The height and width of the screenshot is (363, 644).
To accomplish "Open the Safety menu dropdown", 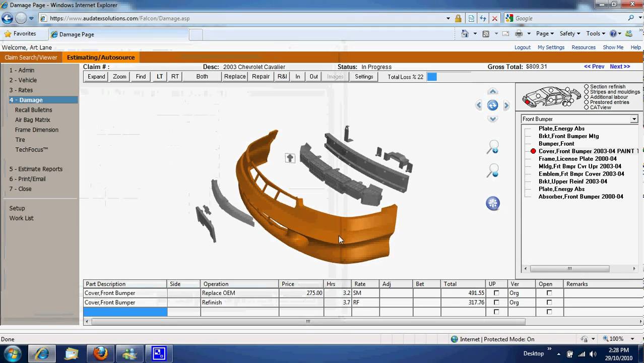I will tap(570, 34).
